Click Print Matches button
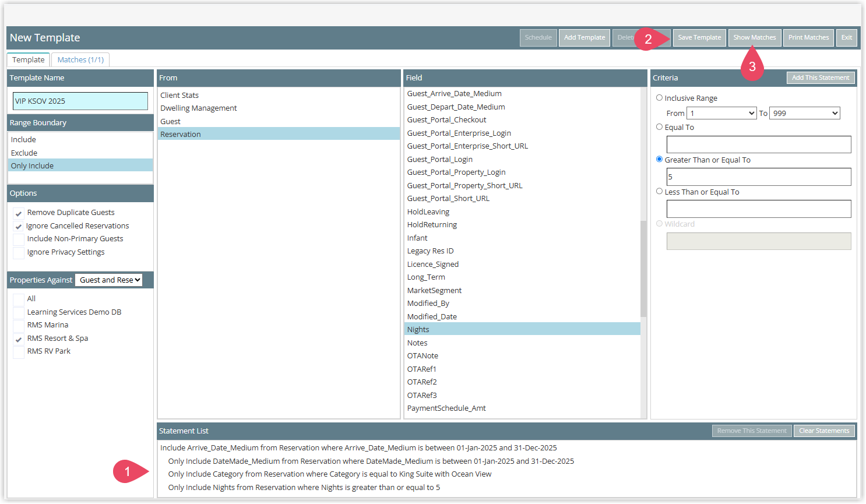 [808, 38]
